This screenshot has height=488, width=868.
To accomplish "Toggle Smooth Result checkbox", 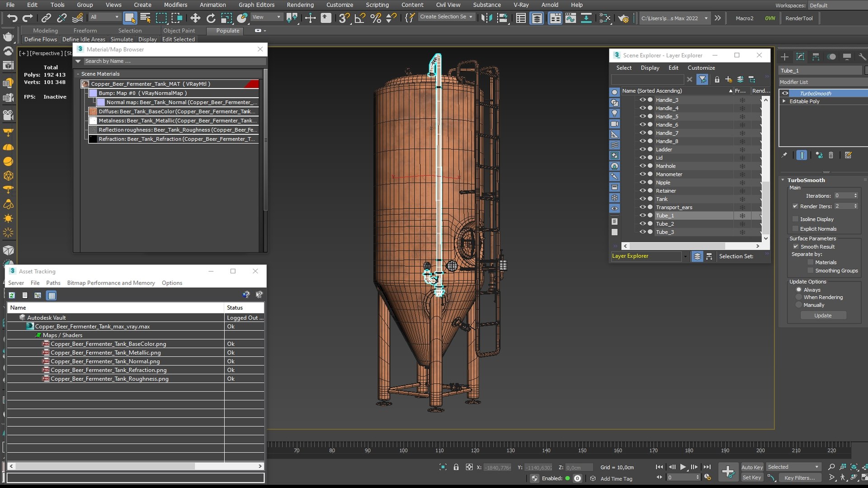I will coord(796,247).
